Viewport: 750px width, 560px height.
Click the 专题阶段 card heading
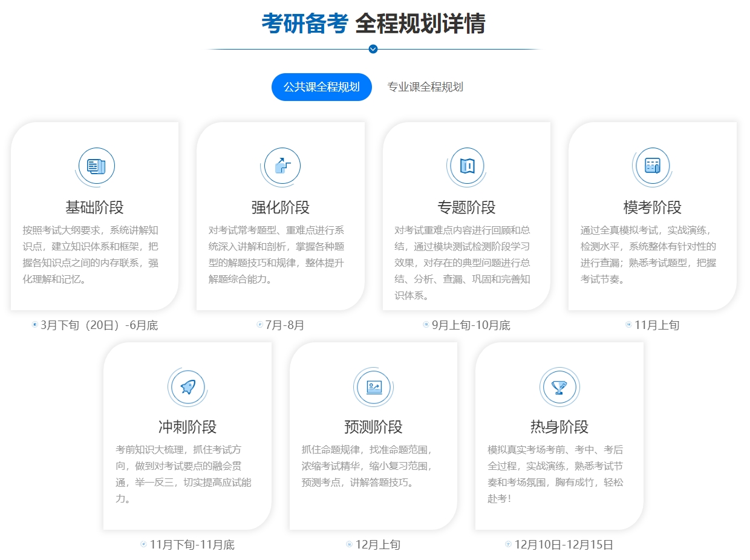click(466, 207)
